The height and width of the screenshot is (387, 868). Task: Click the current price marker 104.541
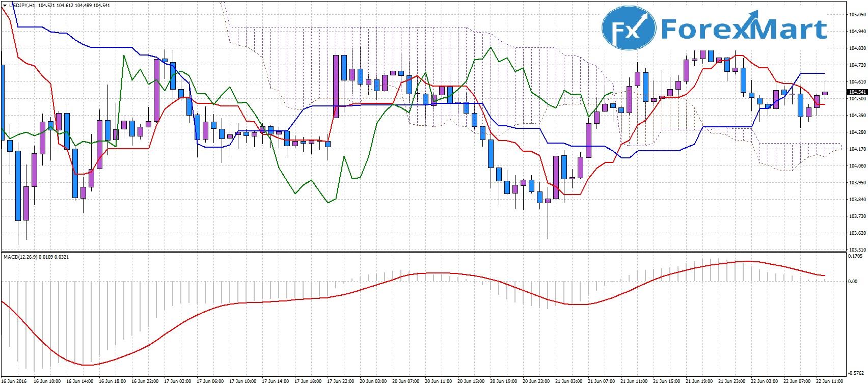click(857, 92)
